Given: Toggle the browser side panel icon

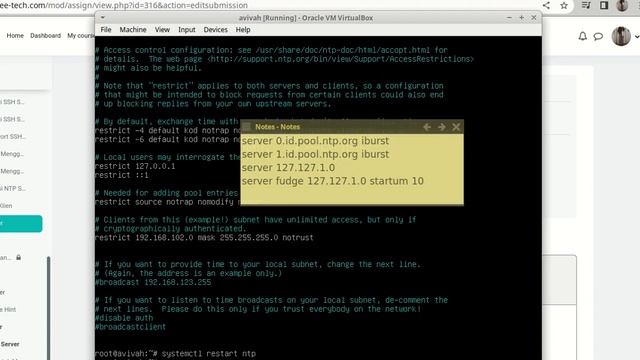Looking at the screenshot, I should point(604,5).
